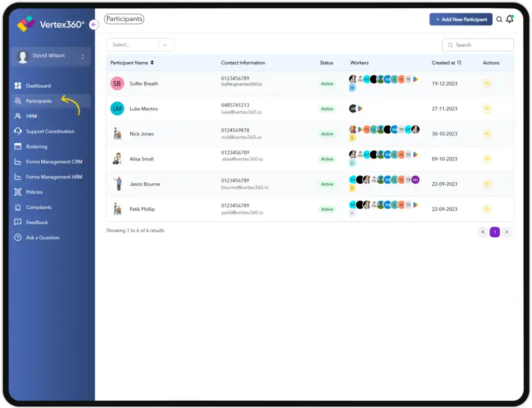The width and height of the screenshot is (532, 408).
Task: Click eye icon for Patik Phillip row
Action: [x=487, y=209]
